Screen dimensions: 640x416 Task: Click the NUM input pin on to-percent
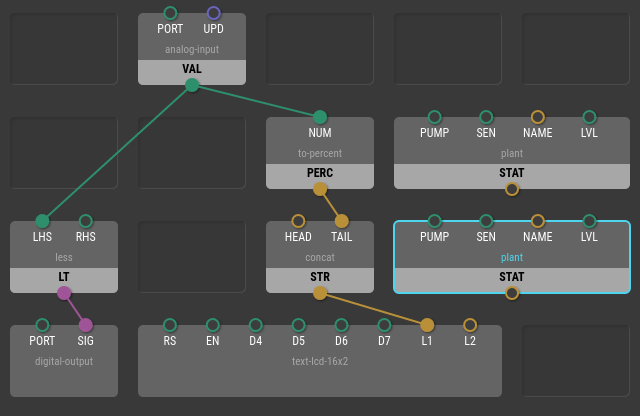pos(320,117)
